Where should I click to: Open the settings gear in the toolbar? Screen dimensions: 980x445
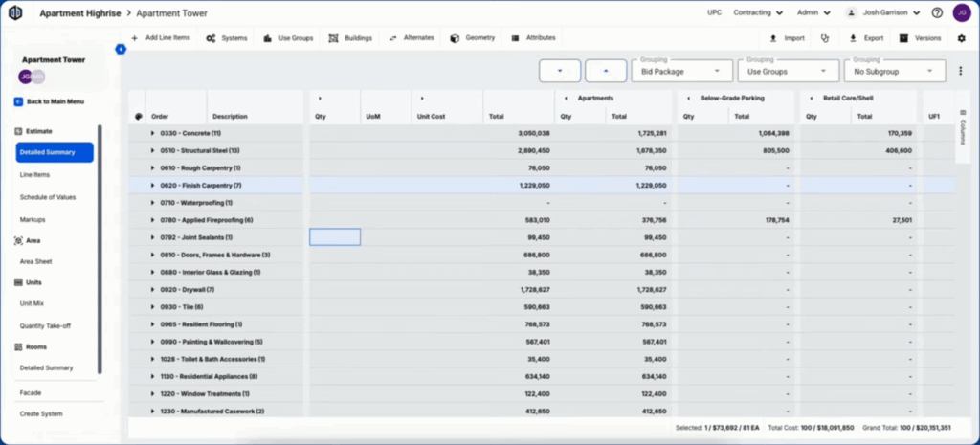point(961,38)
